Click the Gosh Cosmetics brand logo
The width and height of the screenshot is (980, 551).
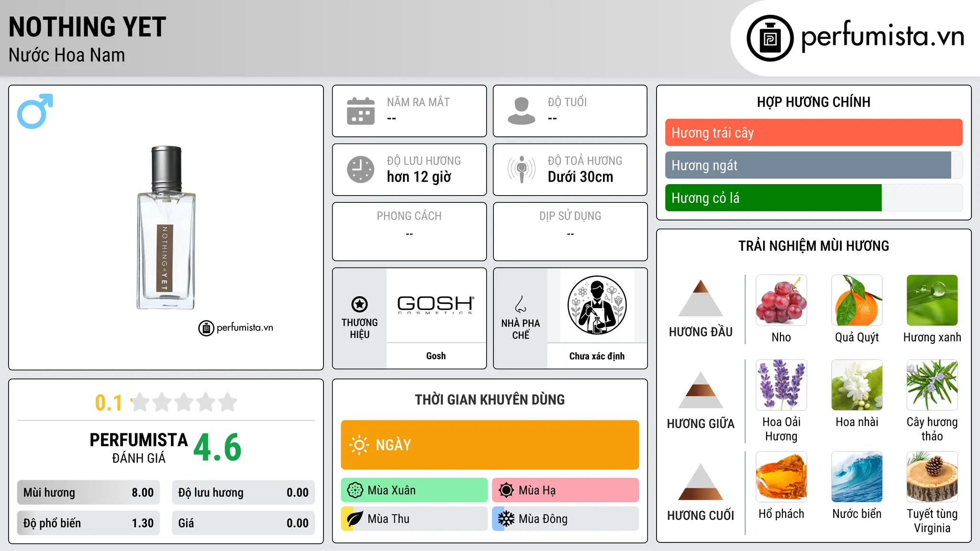pyautogui.click(x=436, y=304)
